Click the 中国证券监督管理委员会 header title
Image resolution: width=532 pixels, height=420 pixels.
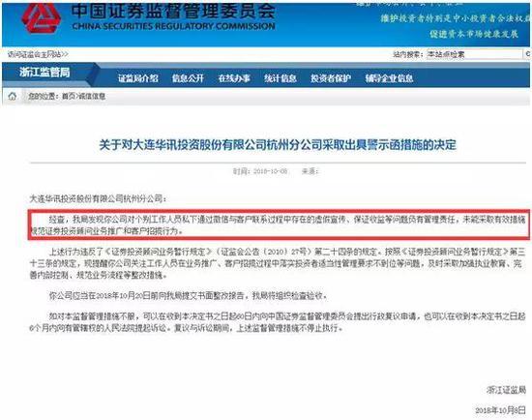coord(173,12)
